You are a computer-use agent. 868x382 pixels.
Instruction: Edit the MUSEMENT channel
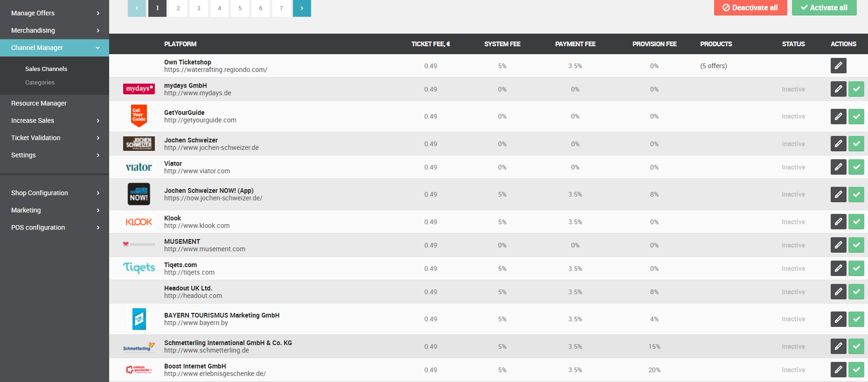pos(838,245)
